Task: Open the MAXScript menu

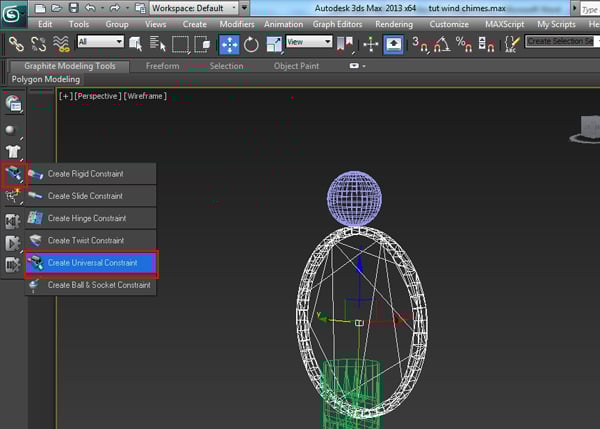Action: [504, 24]
